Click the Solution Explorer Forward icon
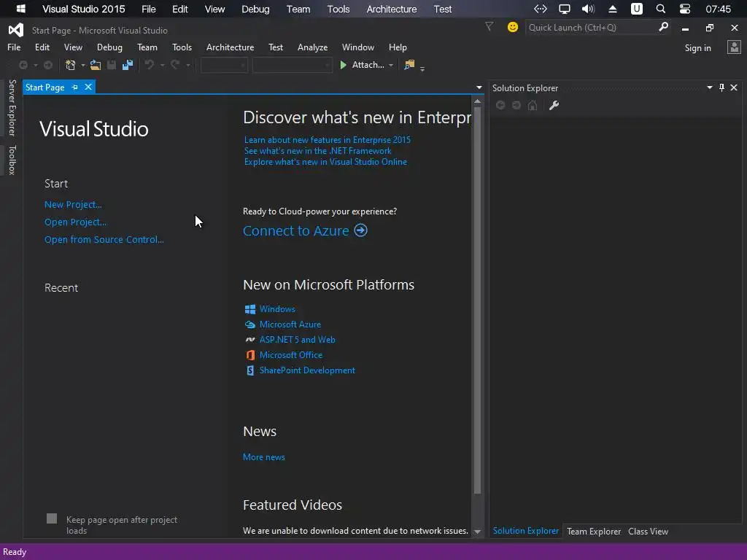The image size is (747, 560). (516, 105)
